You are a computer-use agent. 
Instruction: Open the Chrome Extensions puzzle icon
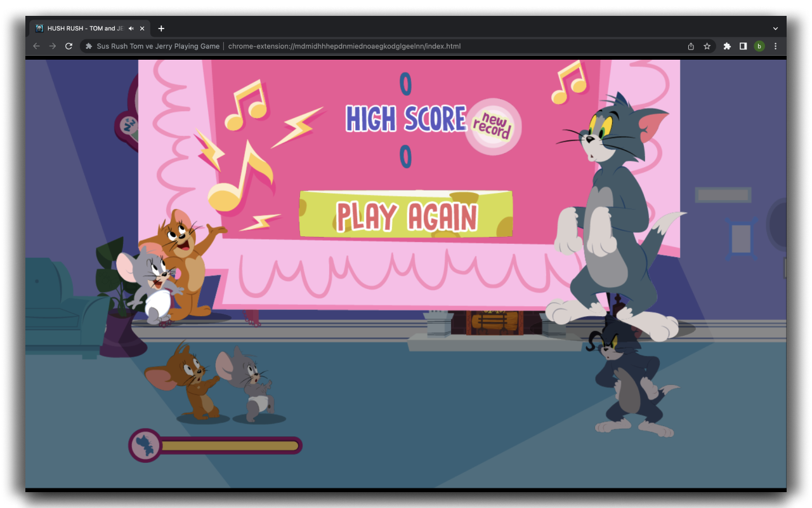[726, 46]
